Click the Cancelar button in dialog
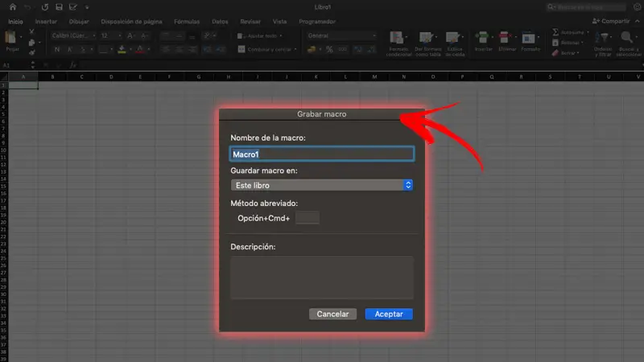The image size is (644, 362). click(332, 314)
